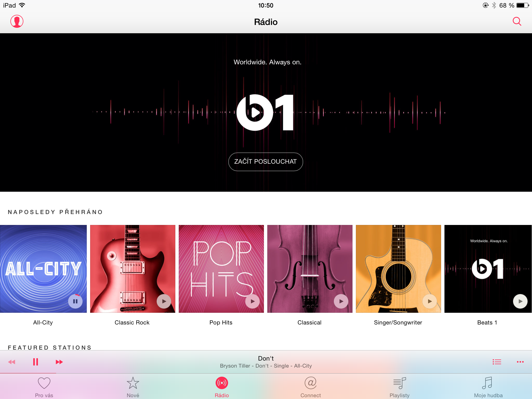Select the All-City station label

[x=43, y=322]
